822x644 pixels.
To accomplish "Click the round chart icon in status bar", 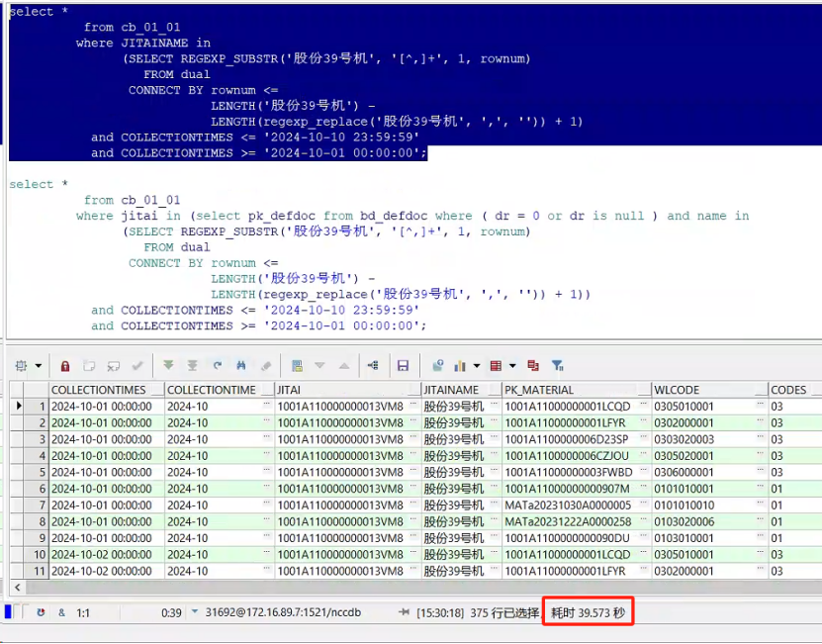I will point(41,612).
